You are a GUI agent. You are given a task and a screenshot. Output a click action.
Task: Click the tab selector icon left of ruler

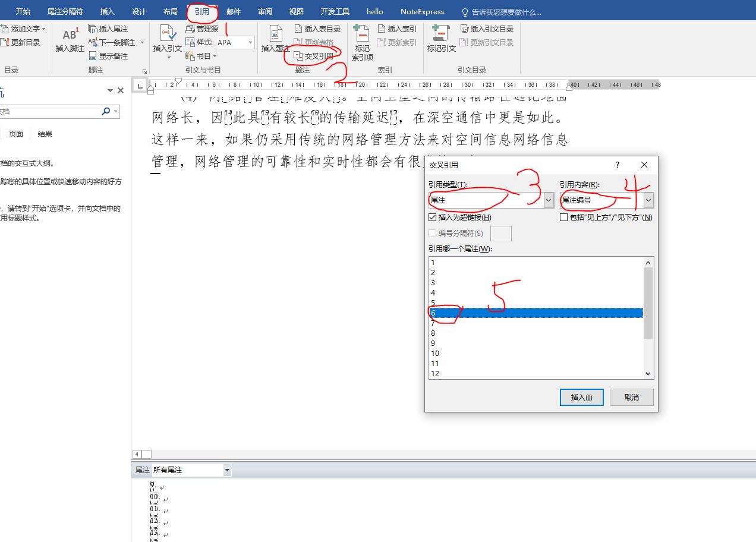click(140, 86)
